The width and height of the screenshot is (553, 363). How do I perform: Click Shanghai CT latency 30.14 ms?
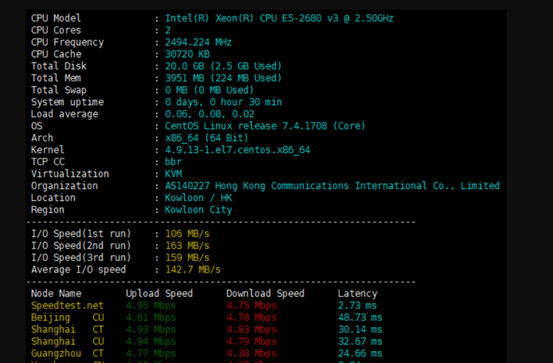click(360, 329)
